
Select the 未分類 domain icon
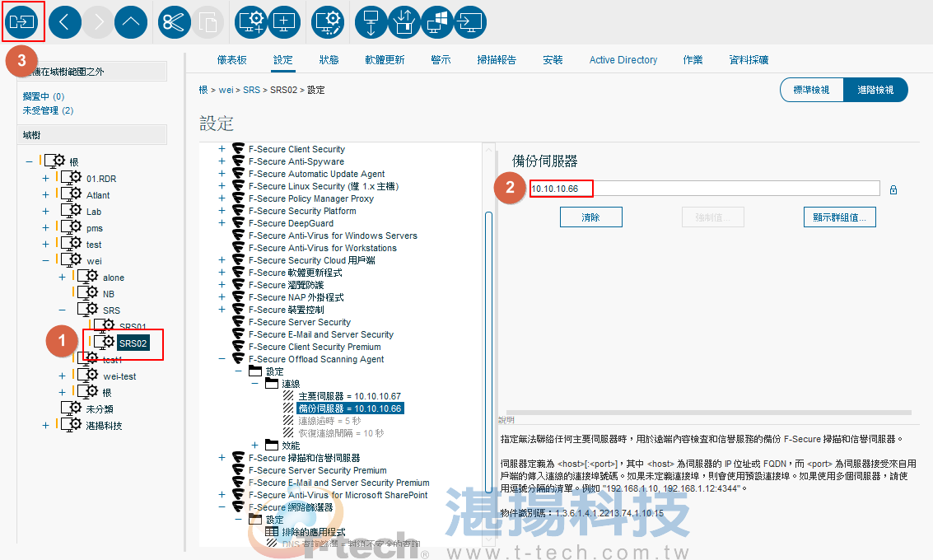pyautogui.click(x=72, y=408)
